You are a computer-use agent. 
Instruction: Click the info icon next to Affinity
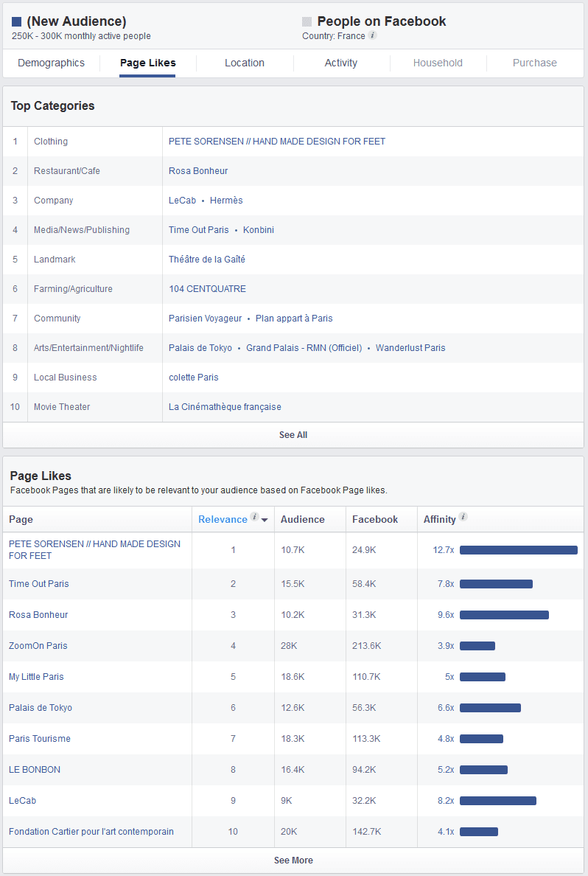[463, 517]
